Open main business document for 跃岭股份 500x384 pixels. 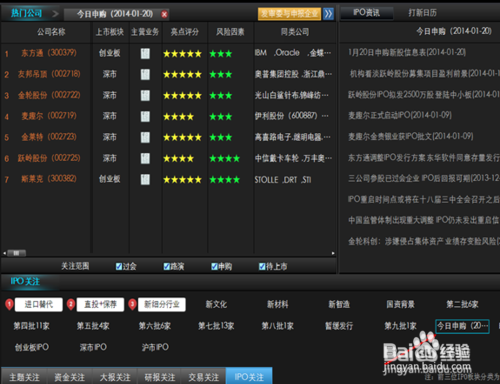pyautogui.click(x=145, y=158)
